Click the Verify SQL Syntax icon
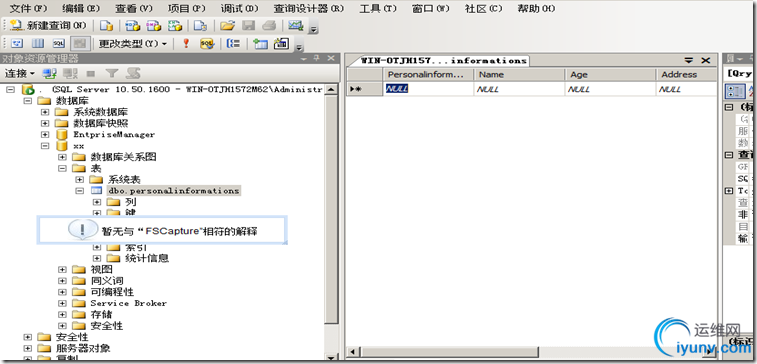This screenshot has width=757, height=364. pos(207,43)
